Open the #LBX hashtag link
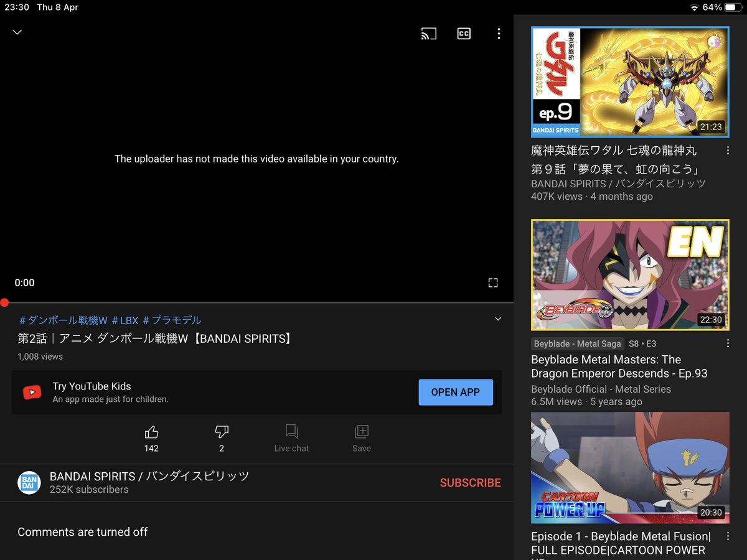The image size is (747, 560). [125, 320]
